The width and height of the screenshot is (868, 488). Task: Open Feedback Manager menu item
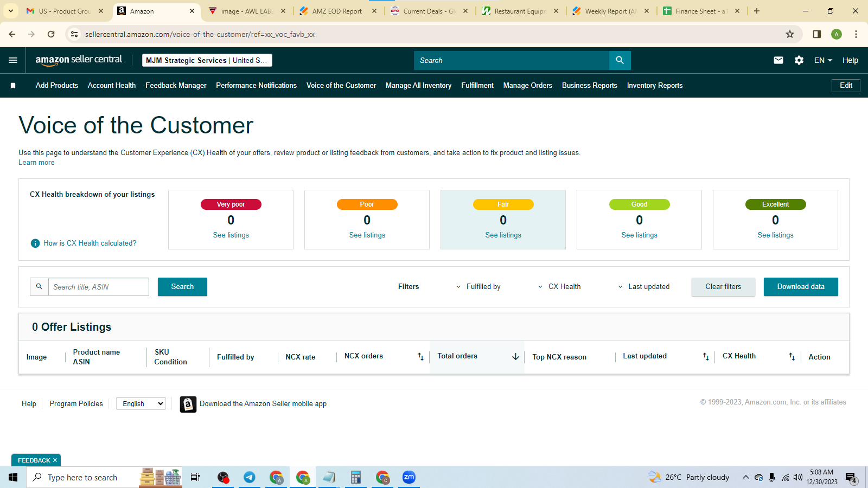[176, 86]
